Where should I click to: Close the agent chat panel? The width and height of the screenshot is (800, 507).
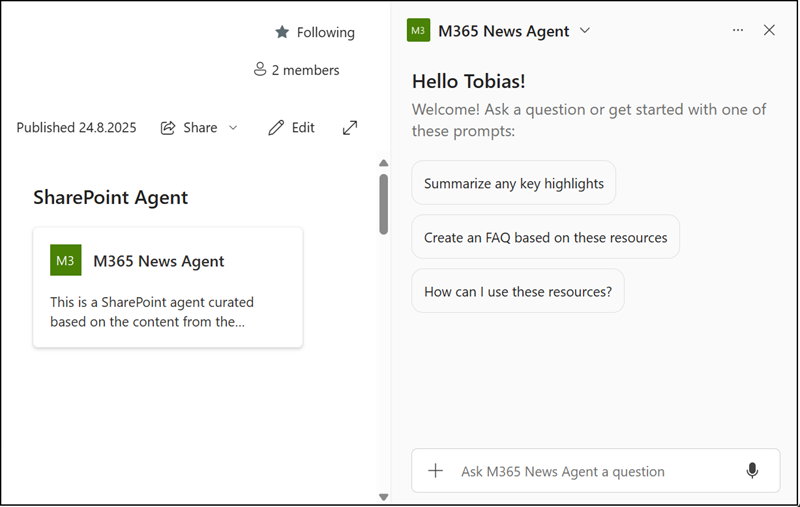(x=769, y=30)
